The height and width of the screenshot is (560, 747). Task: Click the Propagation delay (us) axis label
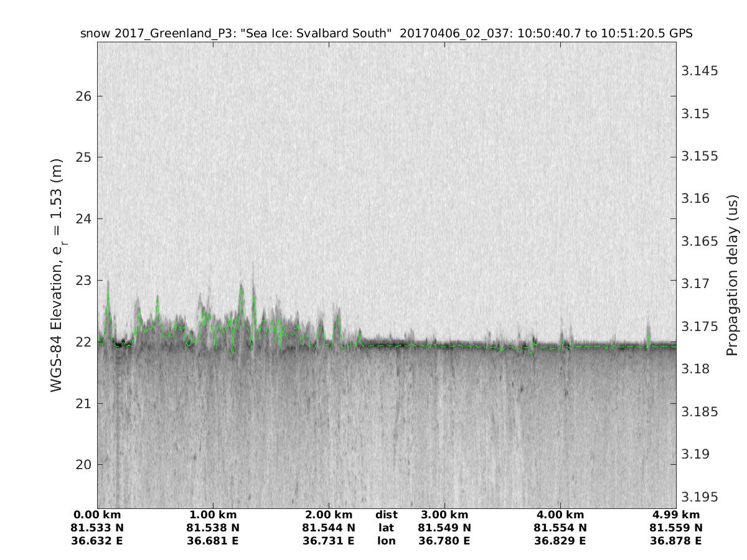732,276
